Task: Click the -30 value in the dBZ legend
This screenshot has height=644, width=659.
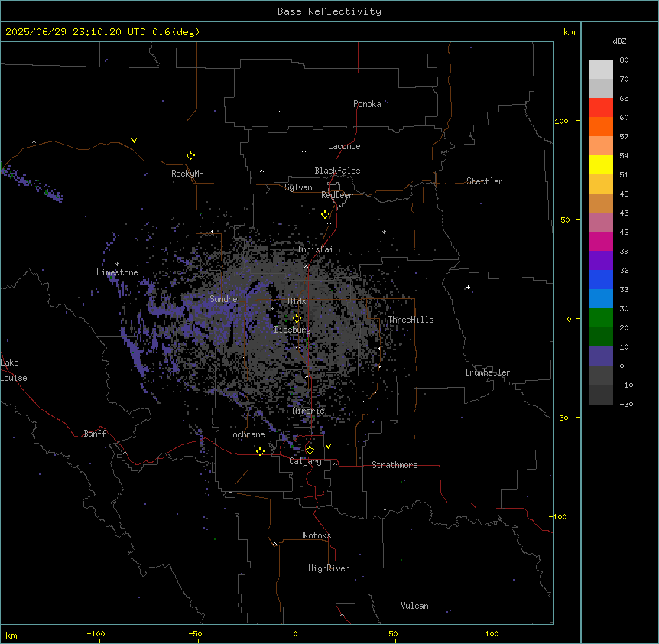Action: pos(626,404)
